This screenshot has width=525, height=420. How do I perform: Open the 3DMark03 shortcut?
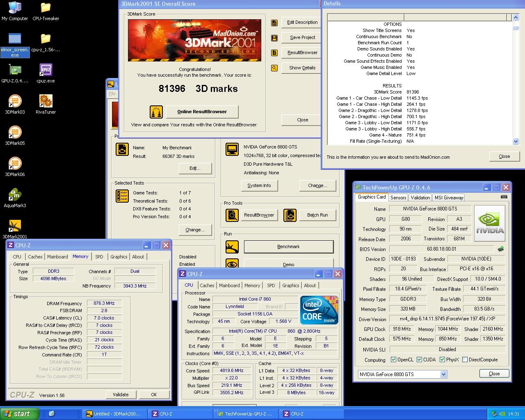click(x=15, y=105)
